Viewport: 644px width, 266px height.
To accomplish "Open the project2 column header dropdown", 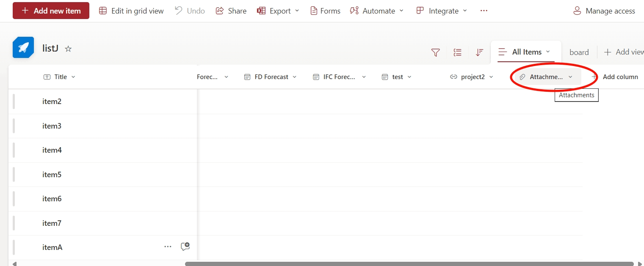I will 491,77.
